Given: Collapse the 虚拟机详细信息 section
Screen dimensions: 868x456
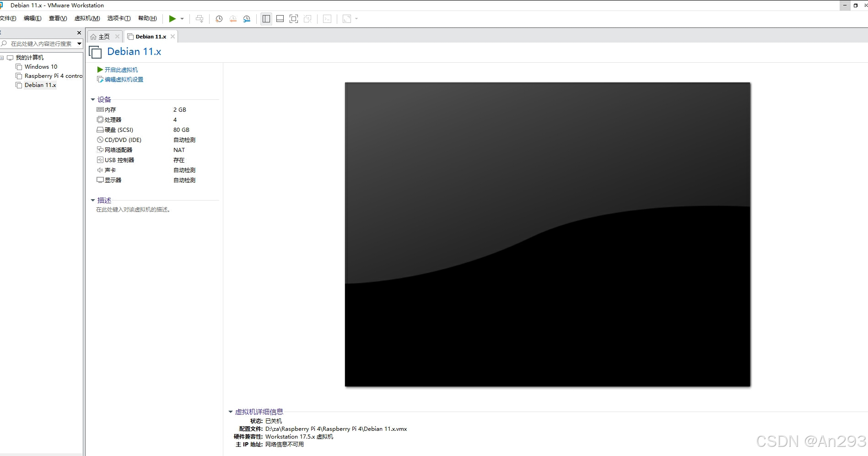Looking at the screenshot, I should (x=231, y=412).
